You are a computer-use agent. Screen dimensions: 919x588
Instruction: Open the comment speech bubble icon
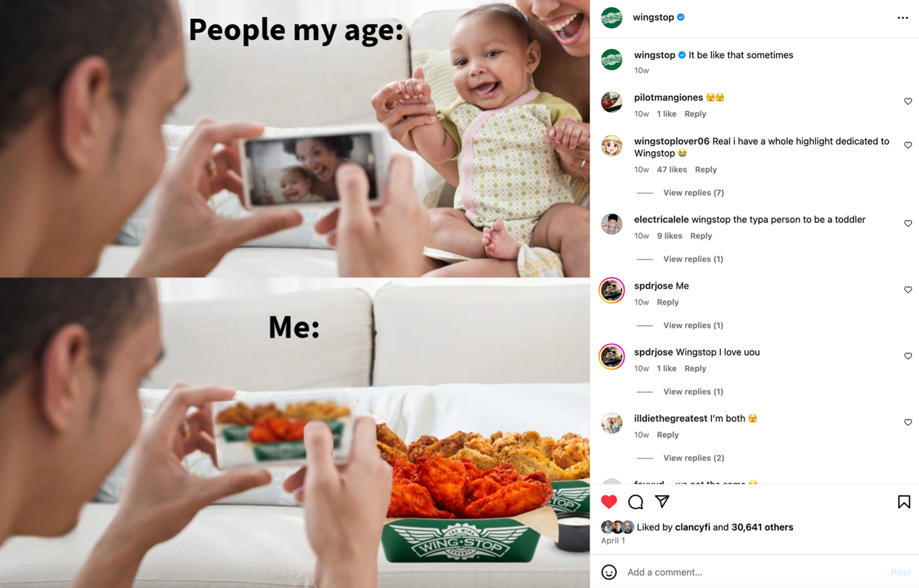[636, 501]
